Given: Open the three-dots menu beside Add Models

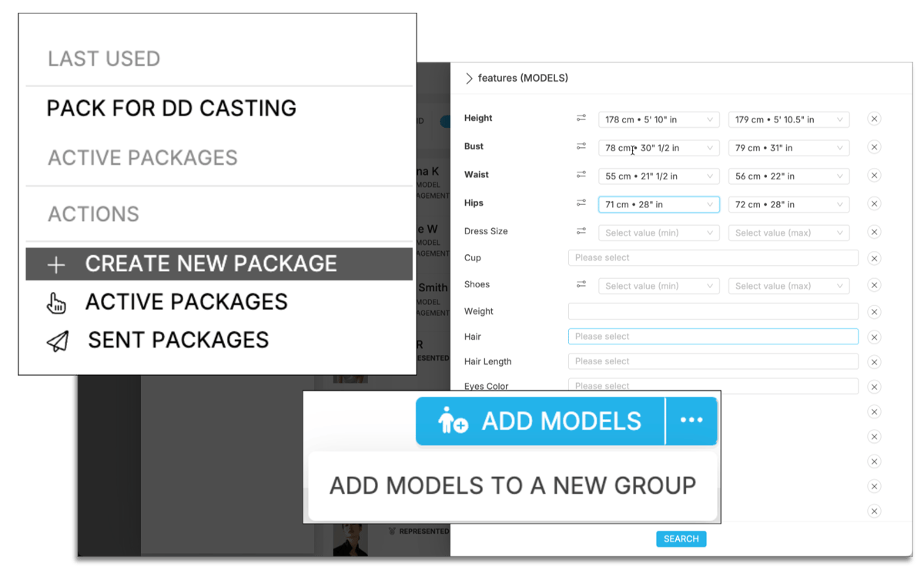Looking at the screenshot, I should point(691,421).
